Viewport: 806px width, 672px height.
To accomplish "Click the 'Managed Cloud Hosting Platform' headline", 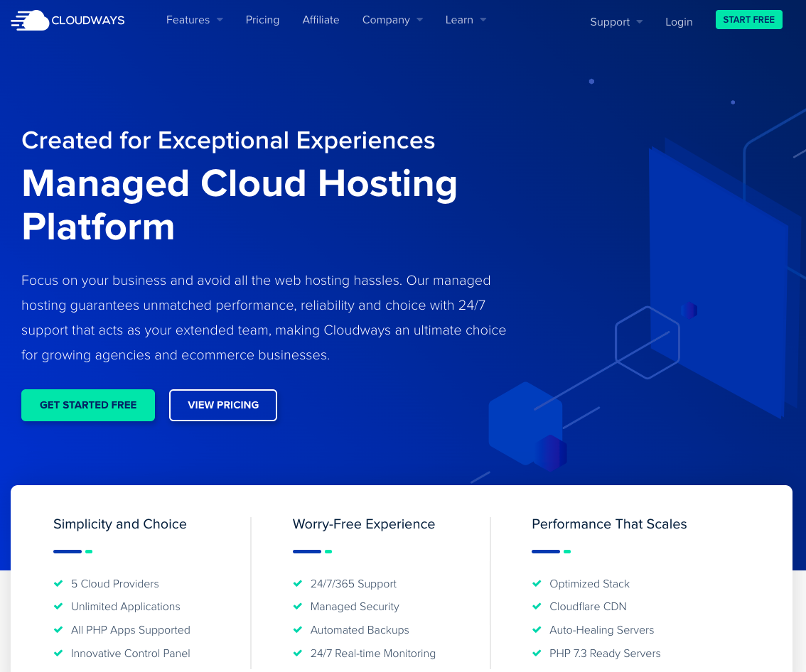I will click(x=240, y=205).
